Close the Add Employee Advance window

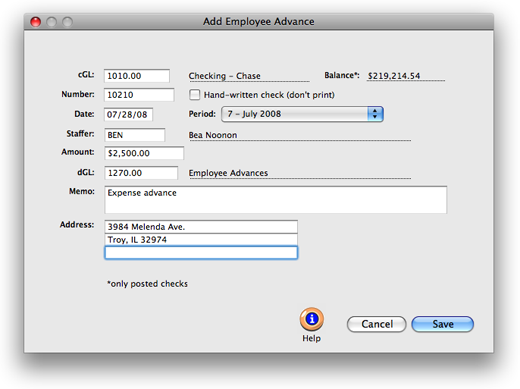pyautogui.click(x=36, y=22)
